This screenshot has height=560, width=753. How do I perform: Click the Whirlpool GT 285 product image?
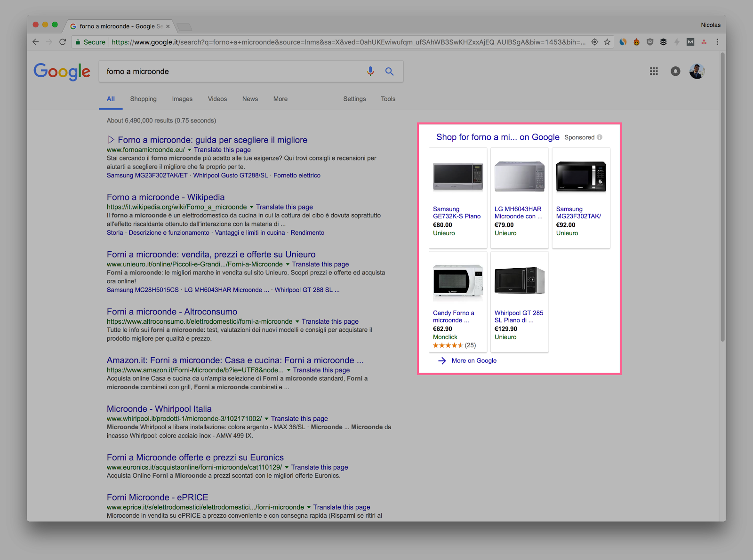click(520, 280)
